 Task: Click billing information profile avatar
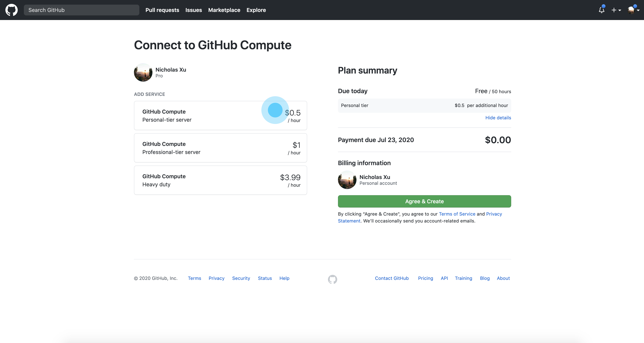point(347,180)
